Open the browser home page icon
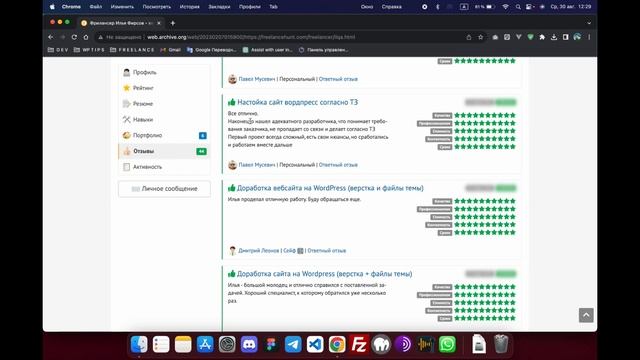Viewport: 640px width, 360px height. (x=86, y=37)
